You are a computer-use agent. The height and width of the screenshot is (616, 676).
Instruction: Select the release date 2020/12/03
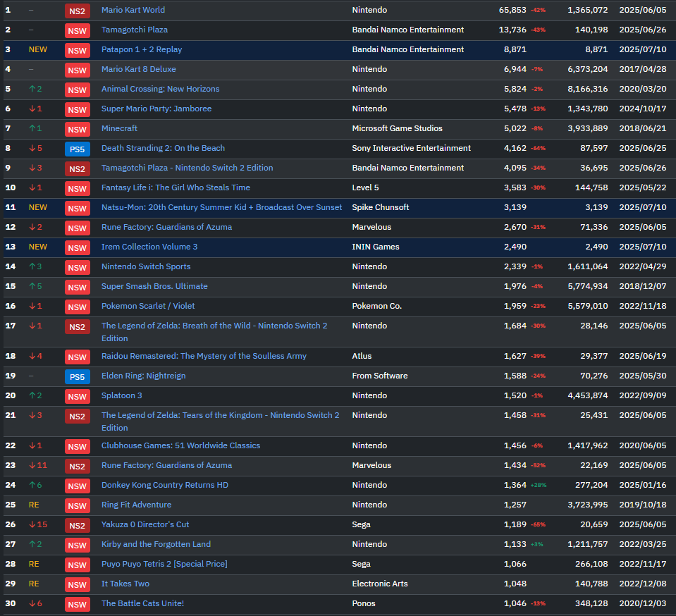click(643, 603)
